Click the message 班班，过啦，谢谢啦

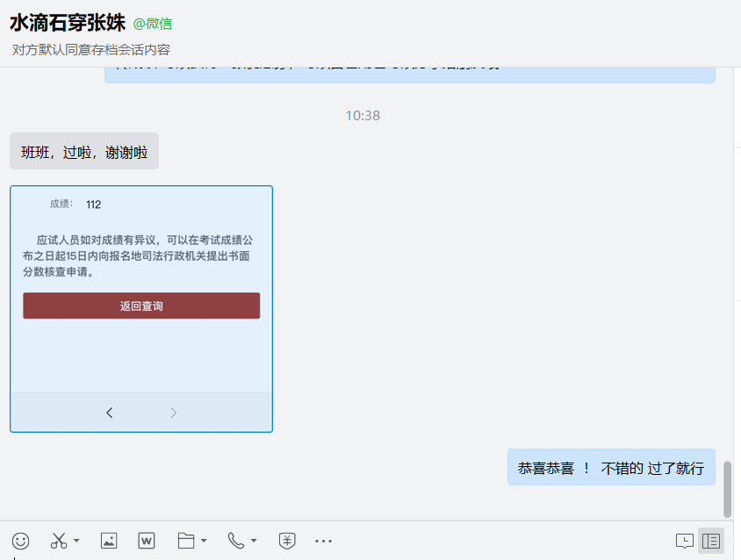tap(84, 151)
